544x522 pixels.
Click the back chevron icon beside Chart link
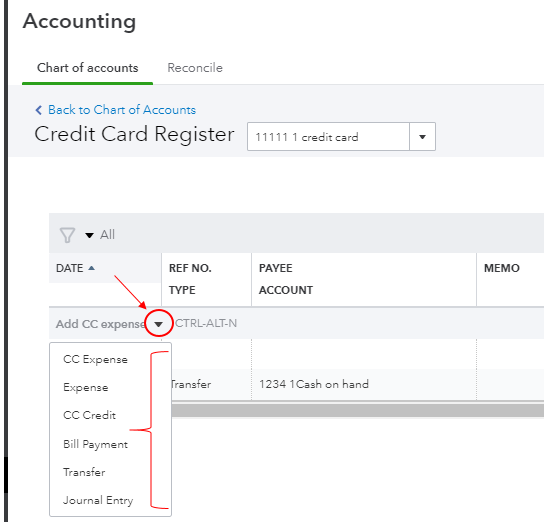39,110
